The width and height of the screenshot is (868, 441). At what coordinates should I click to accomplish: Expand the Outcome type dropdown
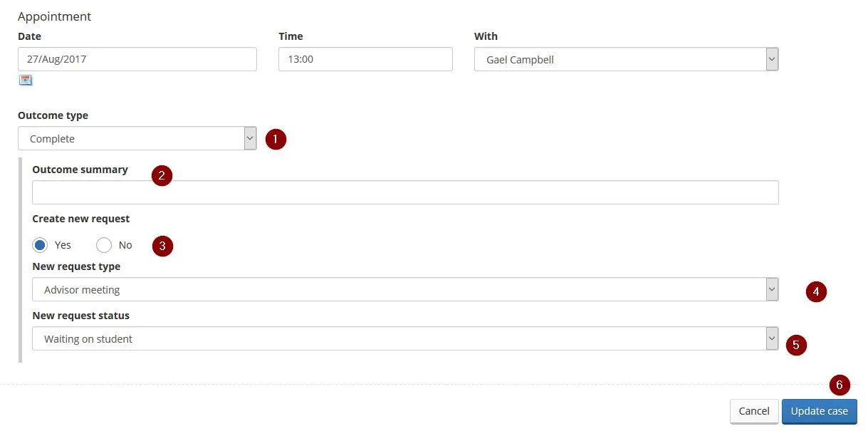coord(137,139)
